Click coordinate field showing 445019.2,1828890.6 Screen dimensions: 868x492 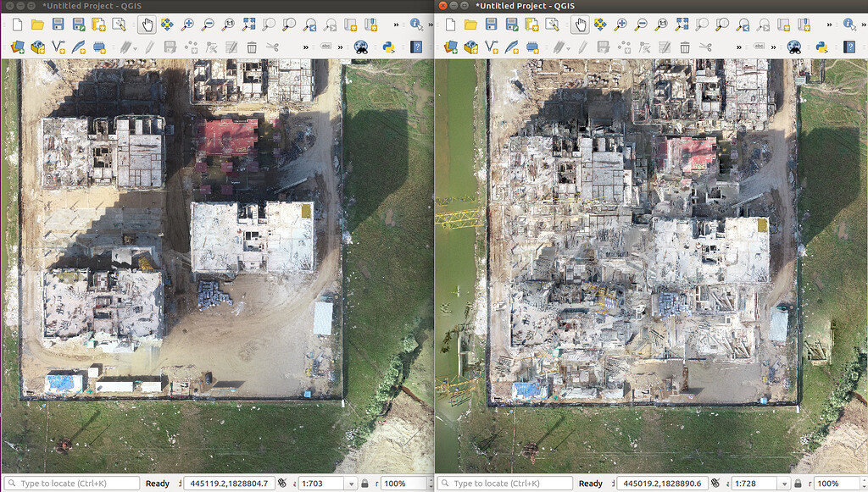664,484
